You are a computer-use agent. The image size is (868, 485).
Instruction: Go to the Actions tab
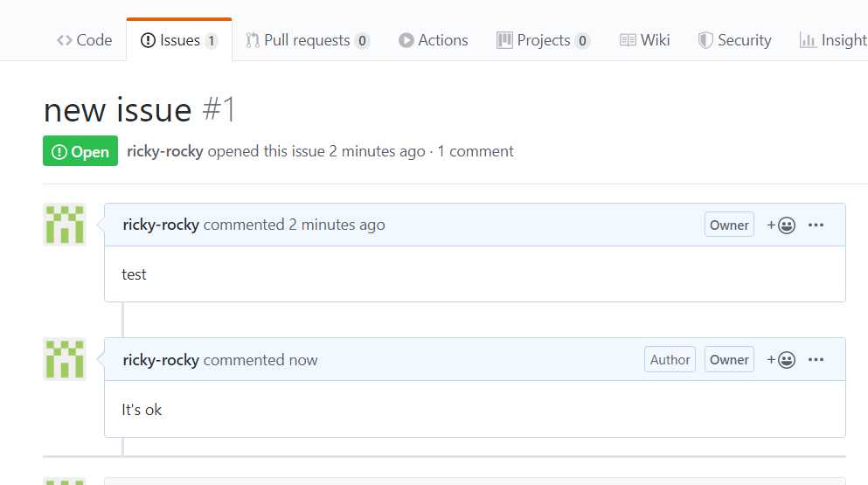(x=433, y=40)
